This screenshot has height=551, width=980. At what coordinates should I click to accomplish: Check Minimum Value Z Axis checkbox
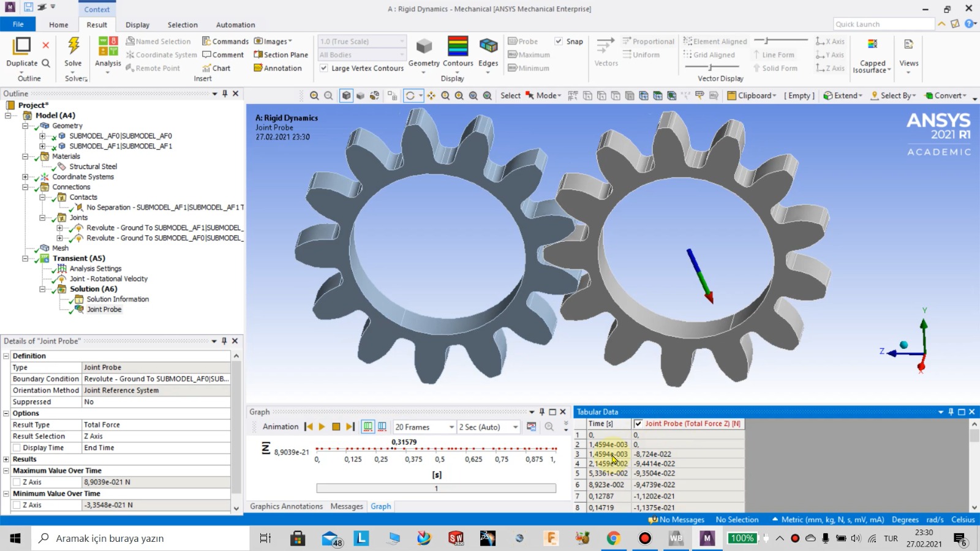pyautogui.click(x=17, y=505)
